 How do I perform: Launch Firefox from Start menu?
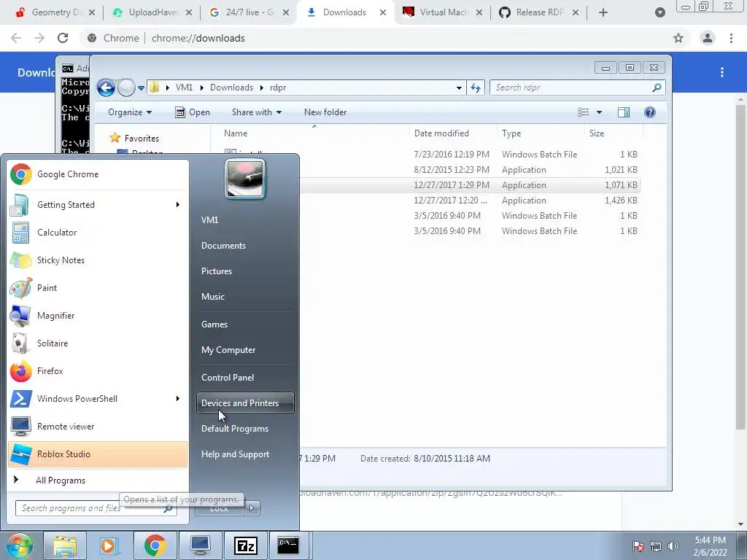(98, 371)
